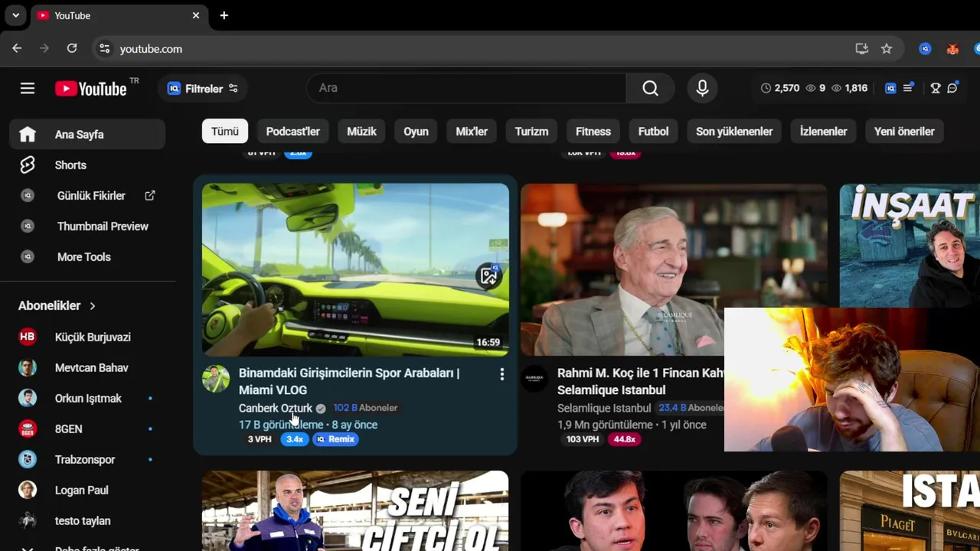Open Shorts in the sidebar
Screen dimensions: 980x551
87,165
